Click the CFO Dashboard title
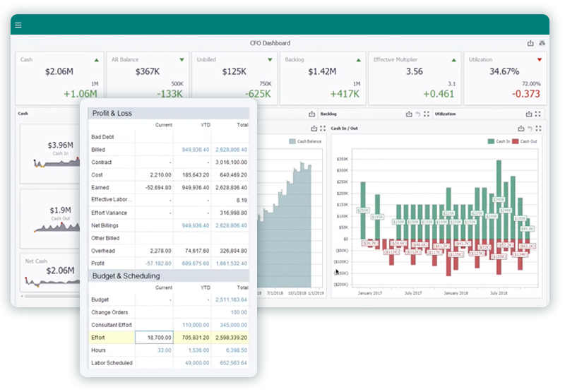 tap(270, 43)
